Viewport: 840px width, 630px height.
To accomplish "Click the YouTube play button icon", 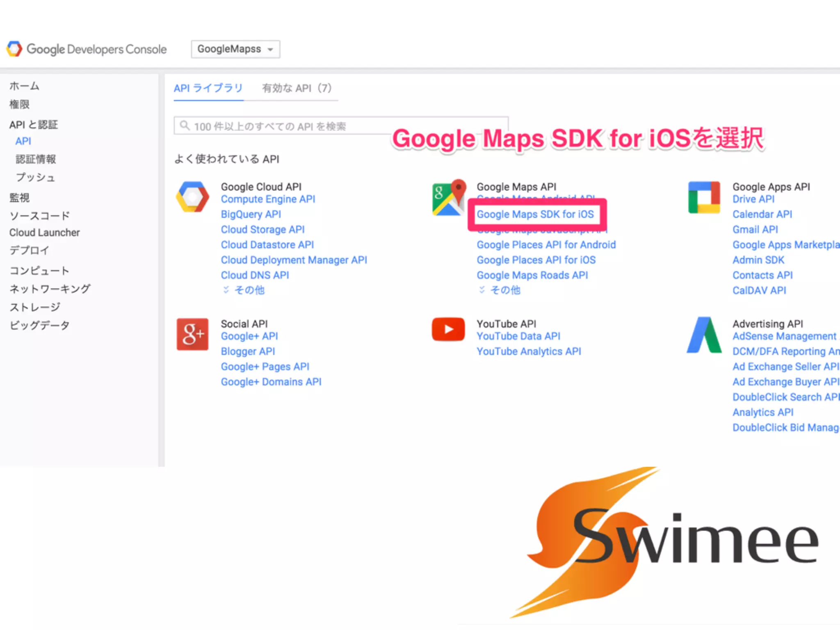I will coord(448,329).
